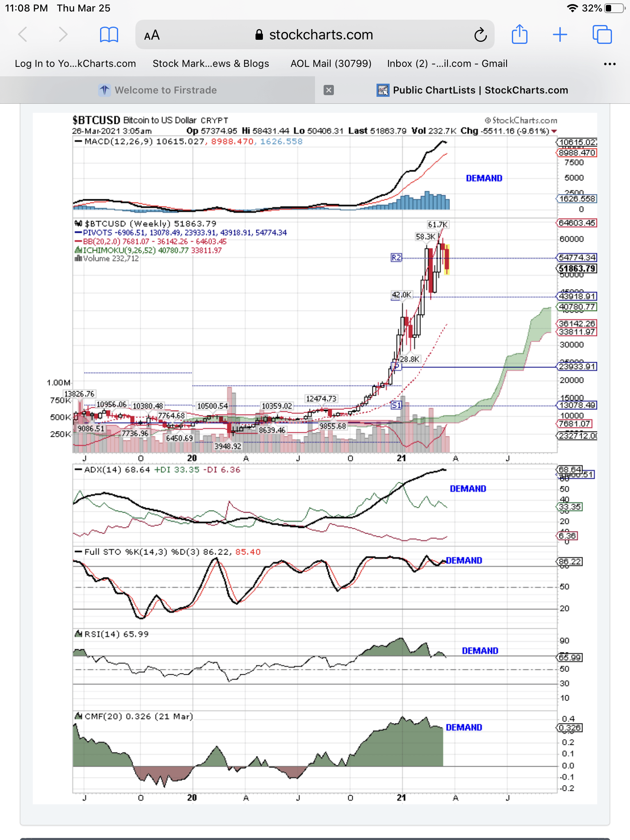Close the current tab with X
The width and height of the screenshot is (630, 840).
329,90
